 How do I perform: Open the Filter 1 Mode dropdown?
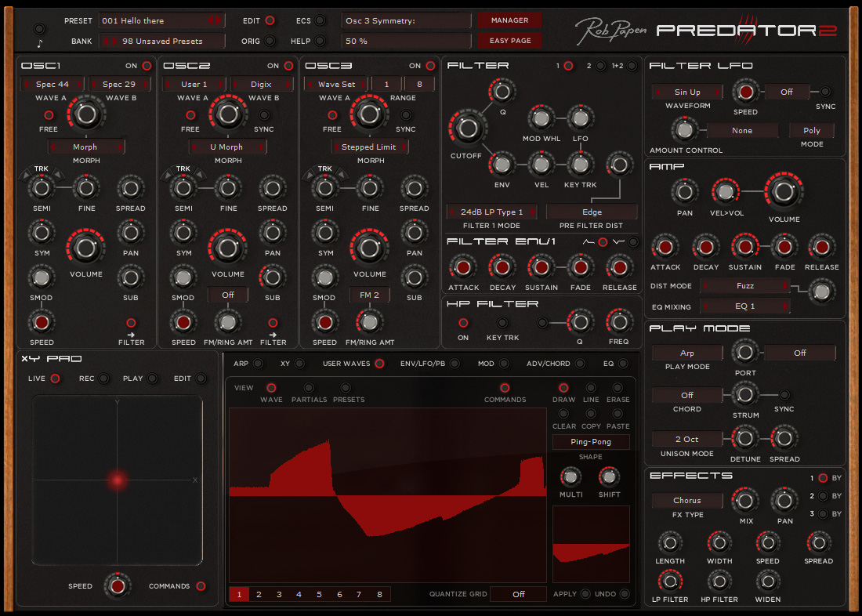pos(491,212)
